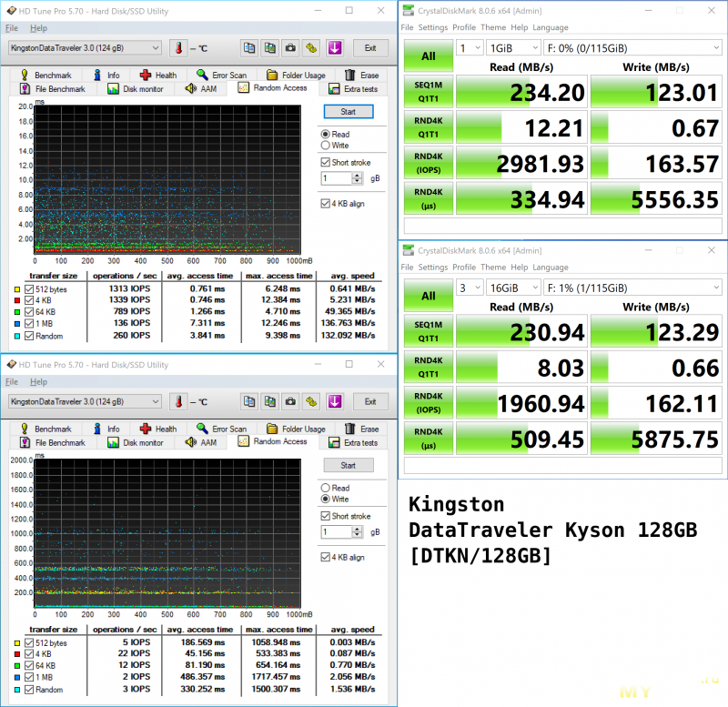Click camera save-screenshot icon in Read-mode HD Tune
The image size is (728, 707).
click(x=290, y=48)
